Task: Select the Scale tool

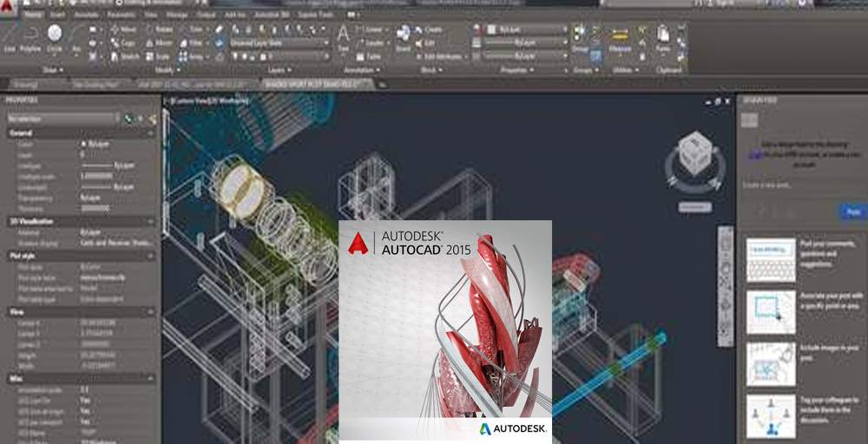Action: 158,56
